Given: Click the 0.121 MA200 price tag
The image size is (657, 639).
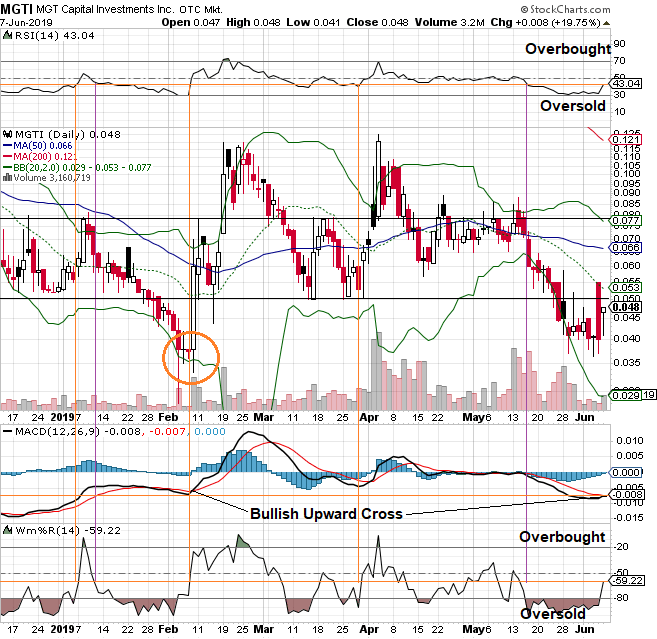Looking at the screenshot, I should [x=626, y=140].
